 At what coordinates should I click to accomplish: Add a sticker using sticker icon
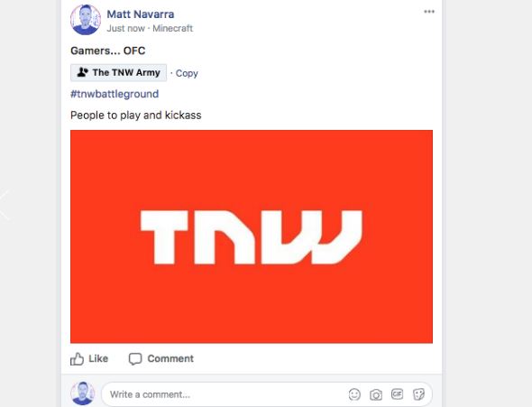point(418,394)
